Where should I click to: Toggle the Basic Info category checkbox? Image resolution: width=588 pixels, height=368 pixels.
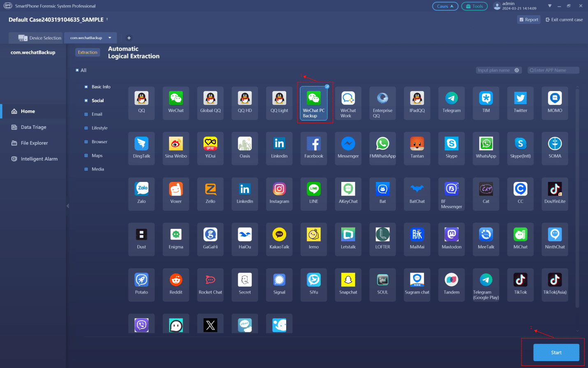[86, 87]
